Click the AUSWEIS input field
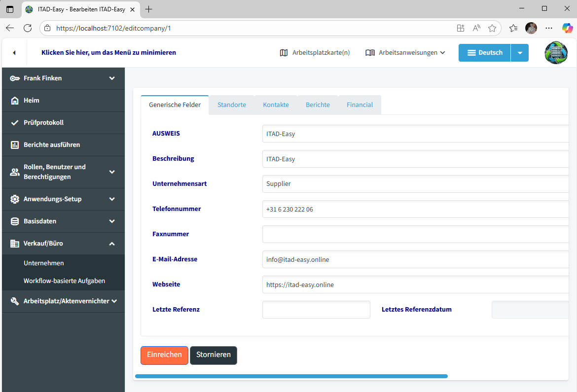577x392 pixels. (415, 134)
